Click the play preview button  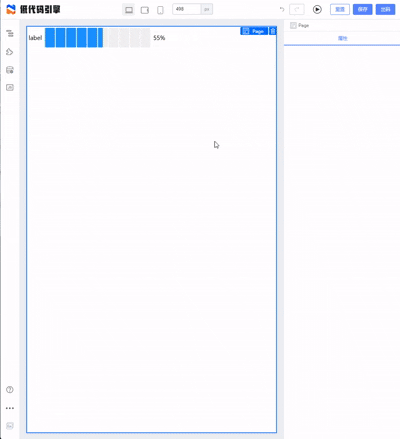coord(317,9)
